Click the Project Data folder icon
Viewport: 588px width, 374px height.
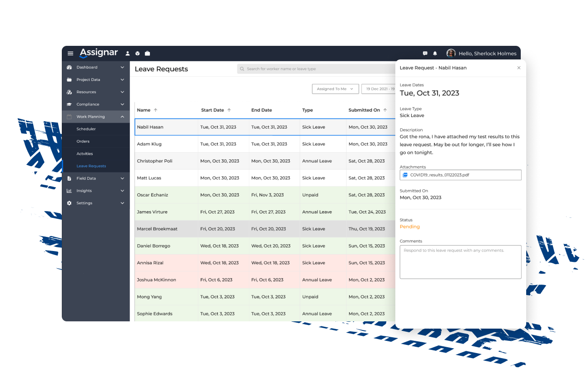click(x=69, y=79)
